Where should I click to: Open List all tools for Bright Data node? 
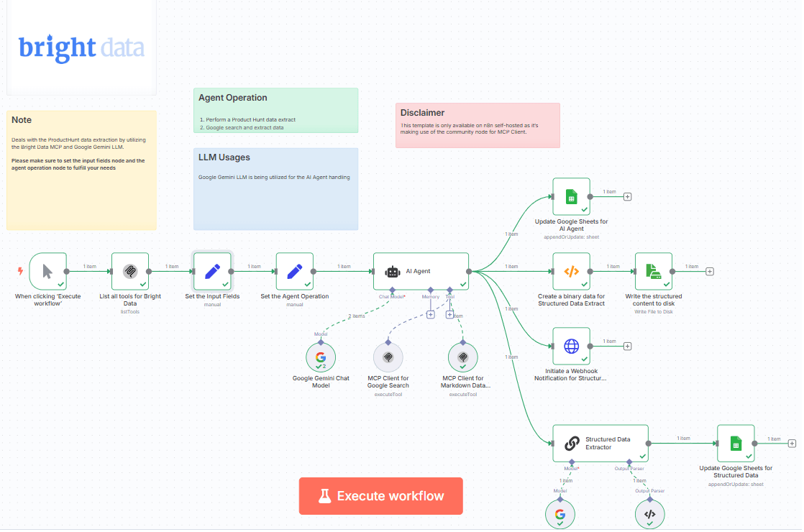click(130, 271)
